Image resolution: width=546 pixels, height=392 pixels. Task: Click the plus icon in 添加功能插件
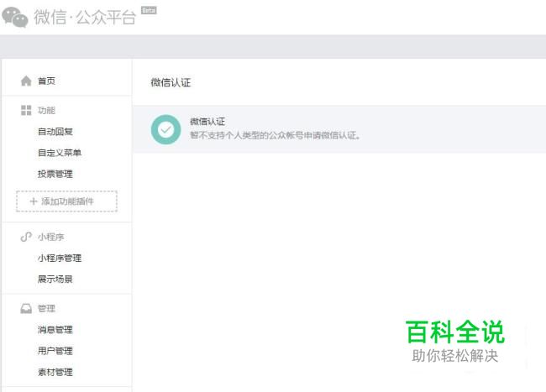point(34,201)
